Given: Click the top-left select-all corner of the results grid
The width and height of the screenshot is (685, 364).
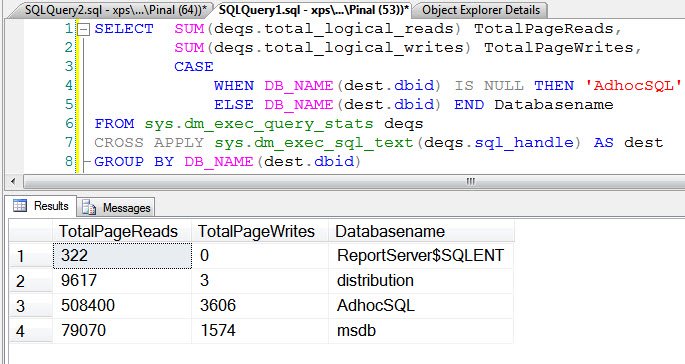Looking at the screenshot, I should tap(31, 231).
